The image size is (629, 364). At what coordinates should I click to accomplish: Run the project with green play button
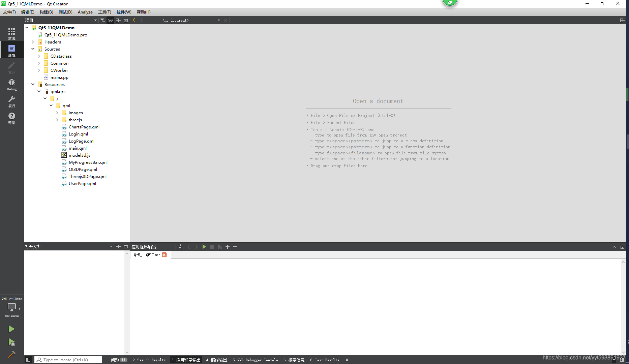tap(11, 329)
